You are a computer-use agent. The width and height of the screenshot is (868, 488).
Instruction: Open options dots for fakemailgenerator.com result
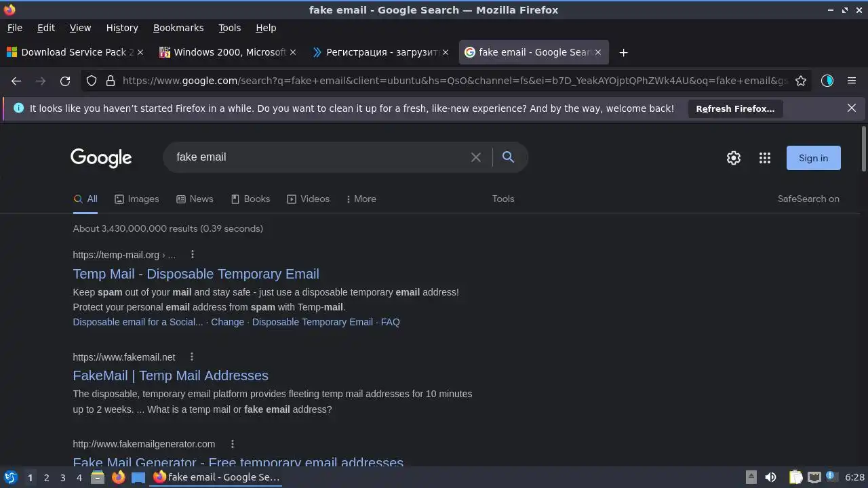(233, 444)
